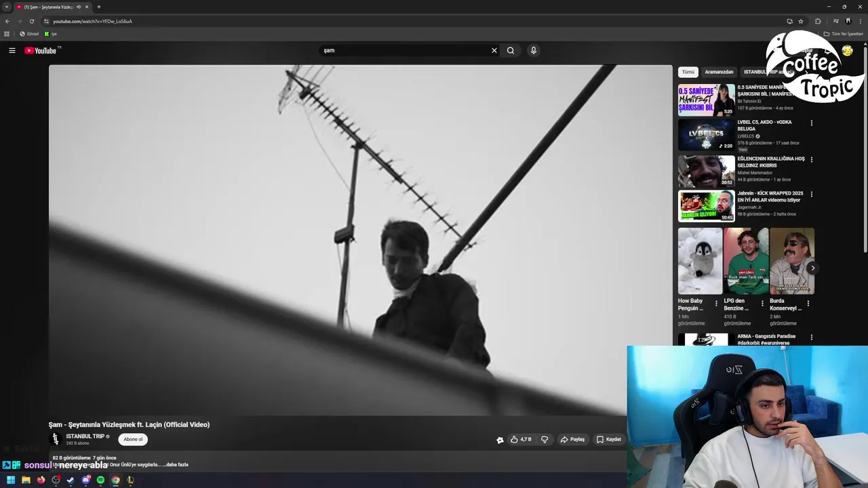Screen dimensions: 868x488
Task: Open the Windows Start menu
Action: click(x=11, y=480)
